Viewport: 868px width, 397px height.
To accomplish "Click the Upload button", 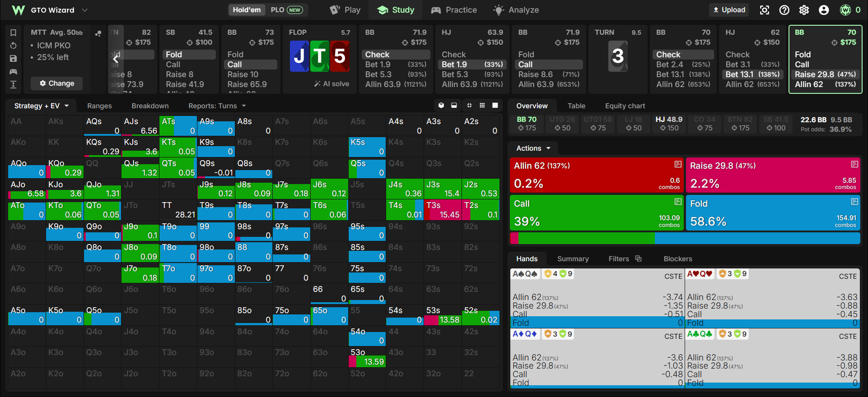I will [729, 10].
